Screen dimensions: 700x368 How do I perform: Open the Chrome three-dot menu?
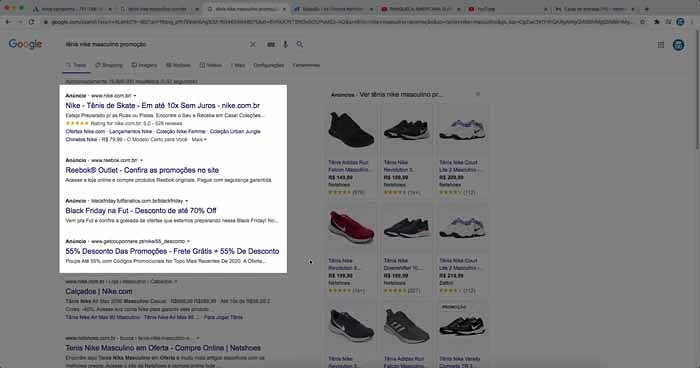click(x=693, y=21)
